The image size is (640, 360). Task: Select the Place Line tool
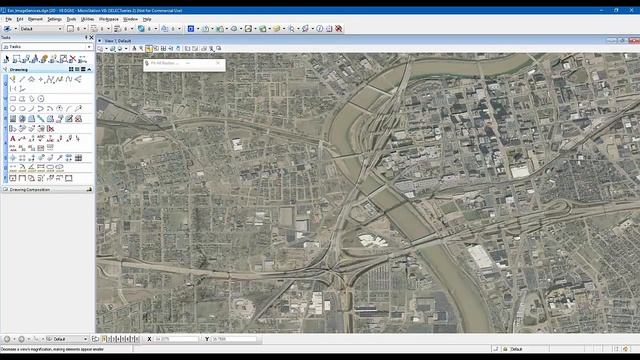(22, 79)
